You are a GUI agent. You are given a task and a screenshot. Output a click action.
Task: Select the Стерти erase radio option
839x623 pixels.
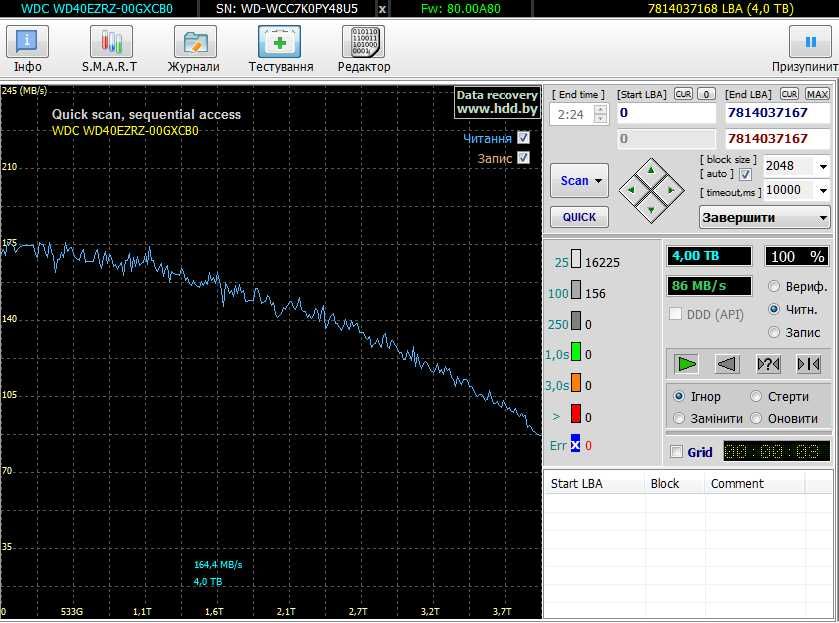(x=756, y=396)
